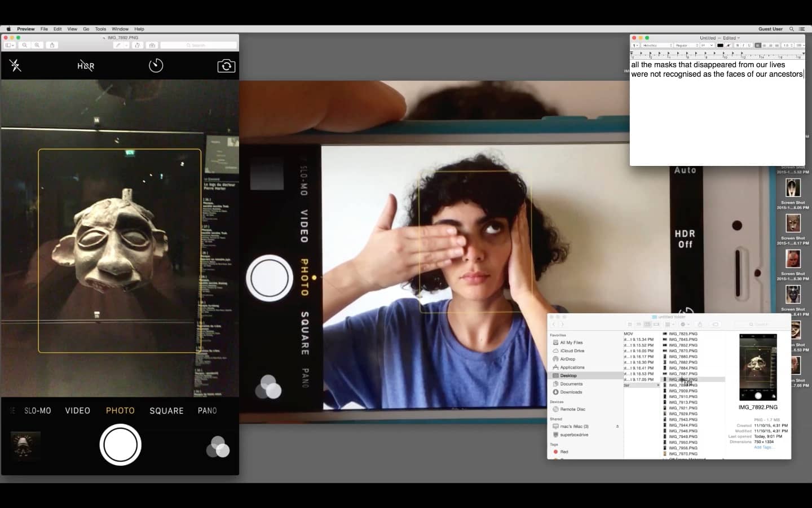Click the black text color swatch

click(720, 45)
